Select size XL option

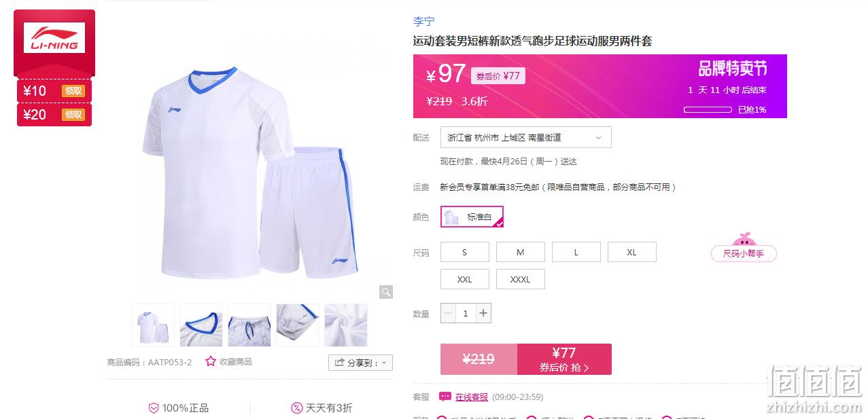point(632,252)
